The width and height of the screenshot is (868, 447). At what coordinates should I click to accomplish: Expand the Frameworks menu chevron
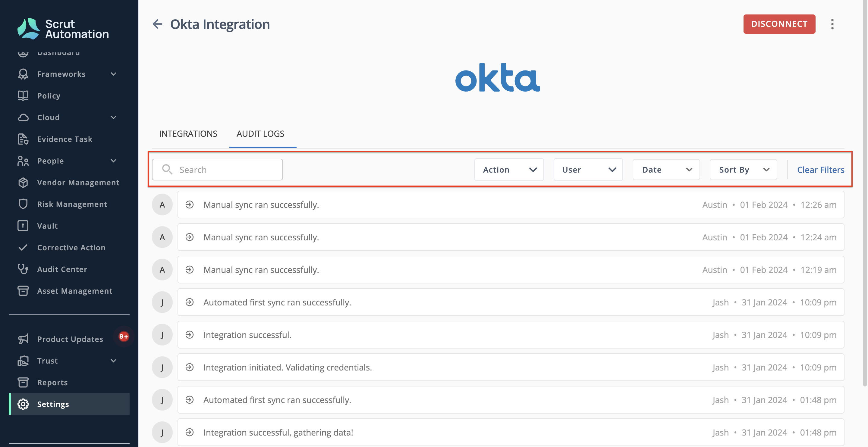point(114,74)
